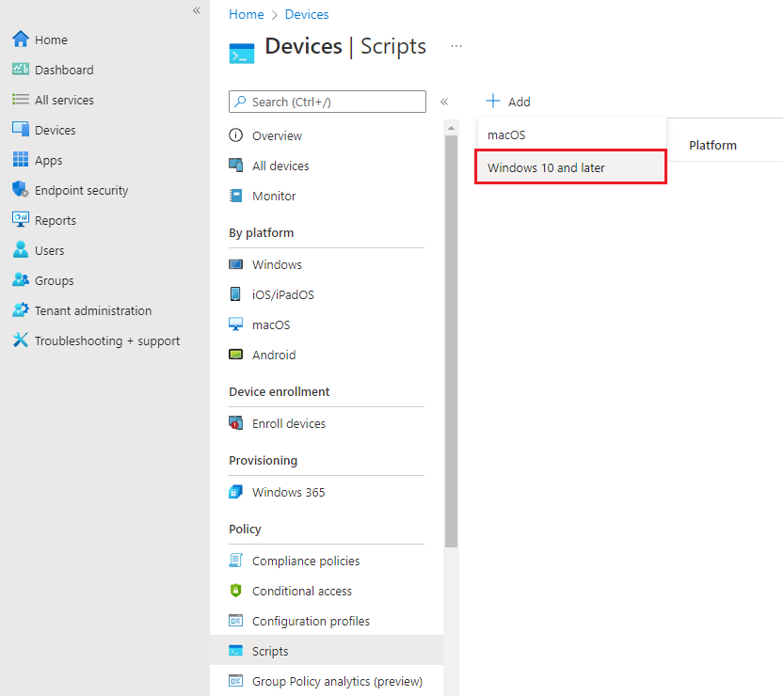
Task: Click the All services list icon
Action: [x=21, y=100]
